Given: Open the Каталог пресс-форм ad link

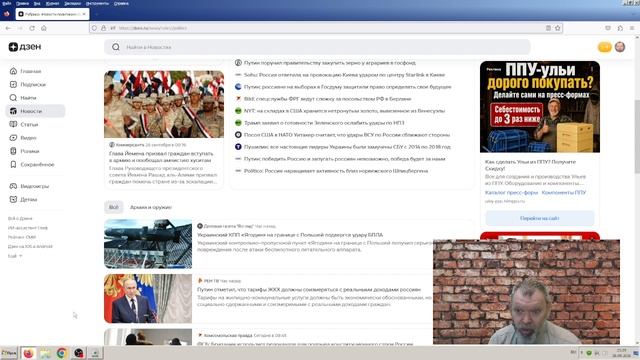Looking at the screenshot, I should pyautogui.click(x=511, y=192).
